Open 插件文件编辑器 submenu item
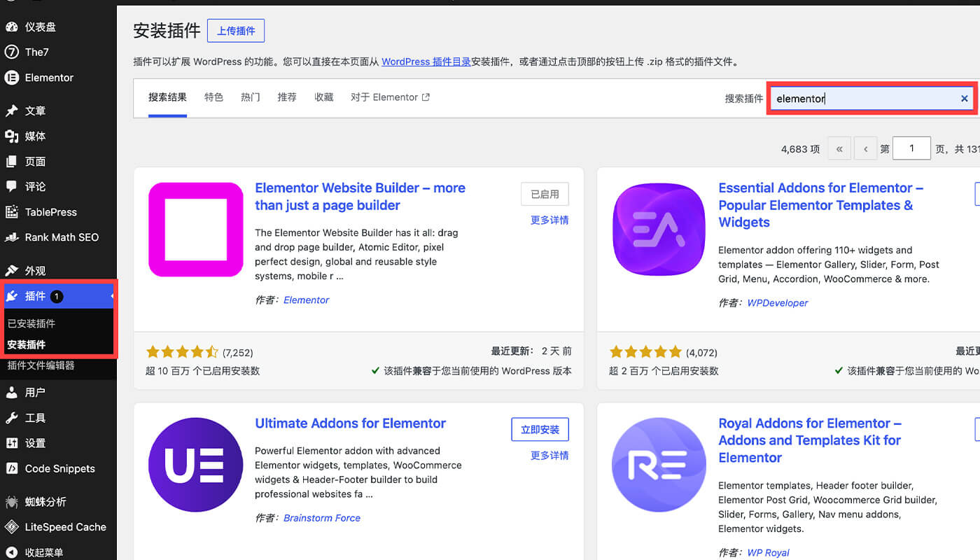 tap(41, 365)
